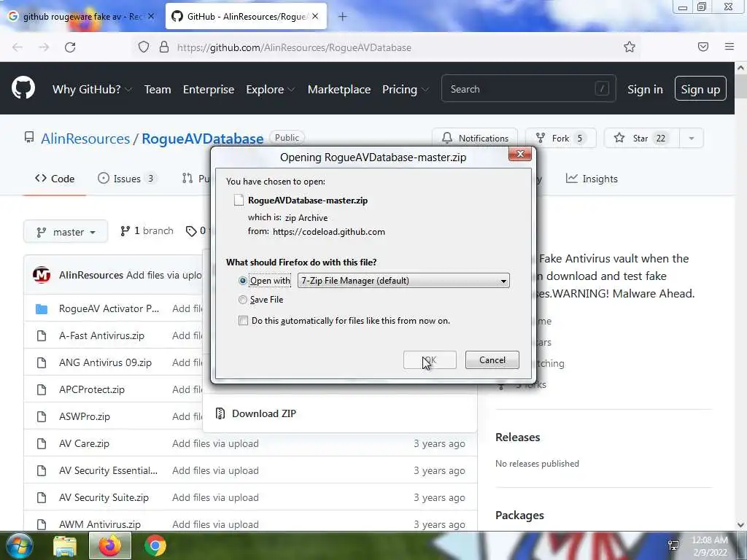
Task: Click the 1 branch link
Action: 147,231
